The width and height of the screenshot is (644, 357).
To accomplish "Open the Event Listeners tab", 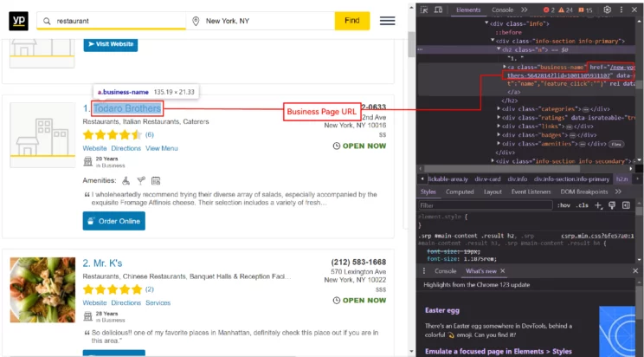I will (531, 191).
